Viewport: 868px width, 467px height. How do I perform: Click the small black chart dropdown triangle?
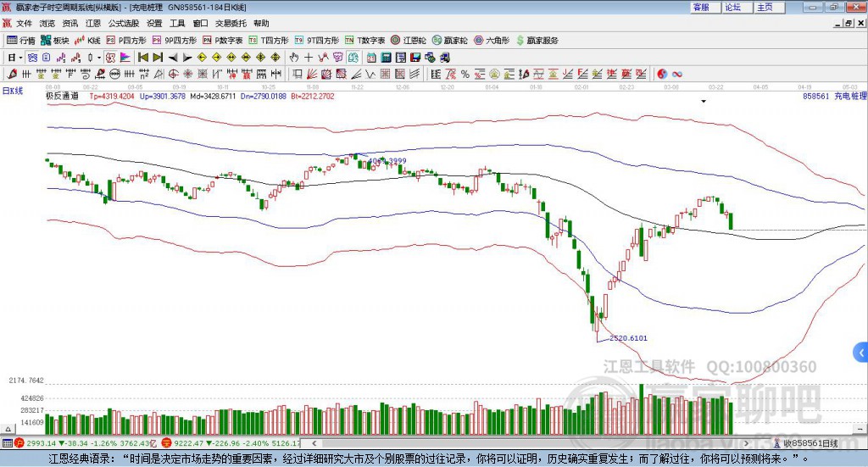(704, 101)
